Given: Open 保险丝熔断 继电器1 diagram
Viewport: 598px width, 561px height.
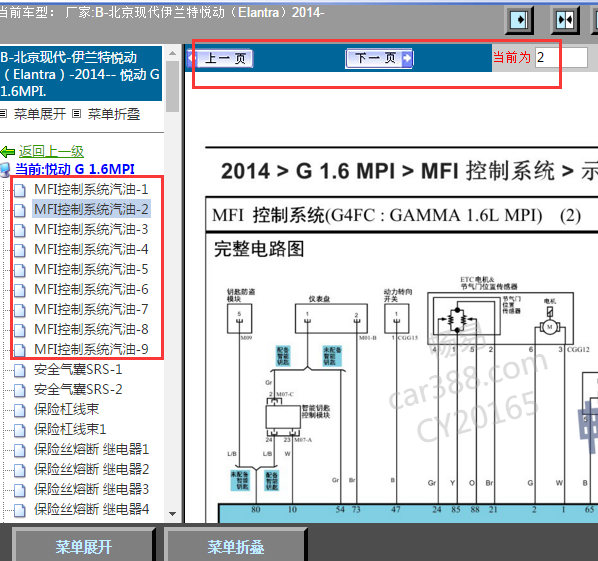Looking at the screenshot, I should tap(92, 449).
